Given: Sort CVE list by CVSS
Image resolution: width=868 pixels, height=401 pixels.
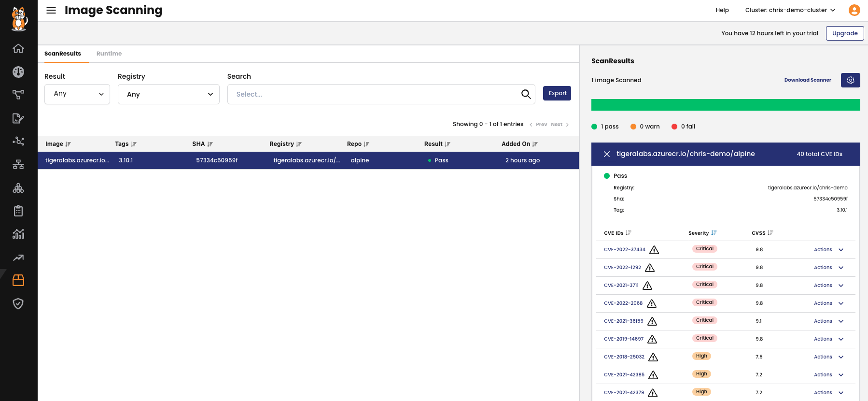Looking at the screenshot, I should (770, 233).
